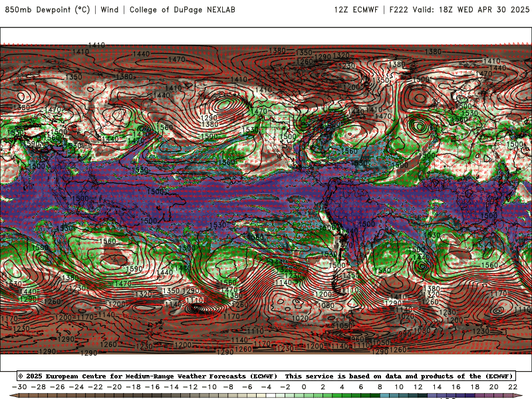The height and width of the screenshot is (399, 532).
Task: Click "College of DuPage NEXLAB" header text
Action: 182,9
